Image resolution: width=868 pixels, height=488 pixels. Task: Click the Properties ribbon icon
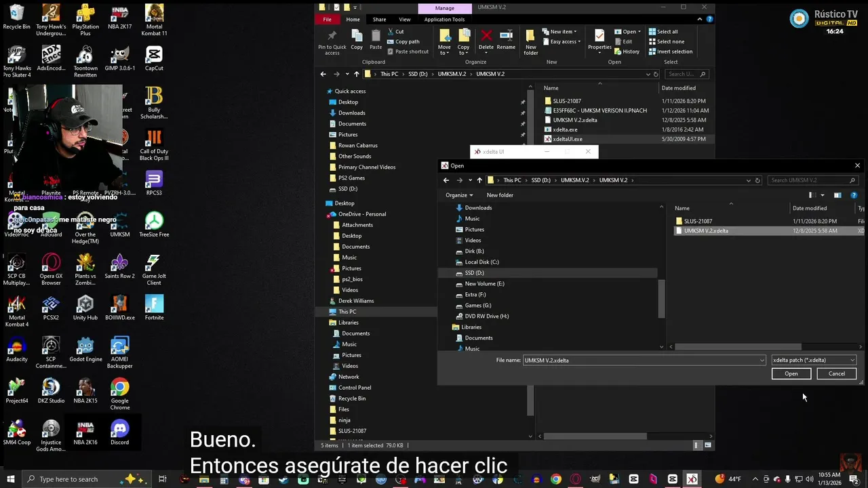(x=599, y=40)
